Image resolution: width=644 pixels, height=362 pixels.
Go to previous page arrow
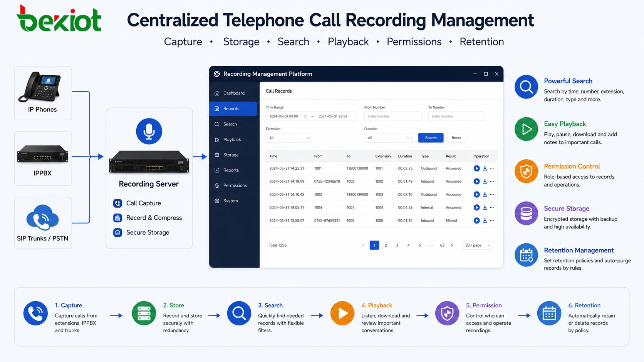tap(363, 245)
